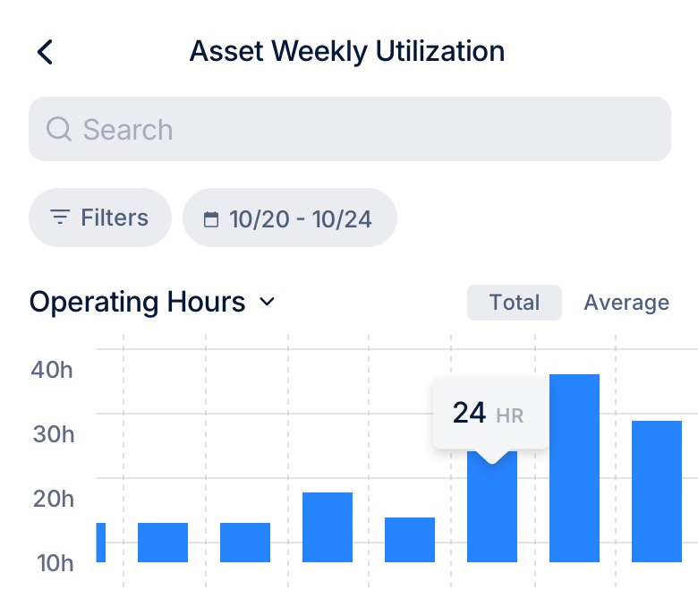Select the rightmost bar in the chart
698x616 pixels.
coord(657,492)
